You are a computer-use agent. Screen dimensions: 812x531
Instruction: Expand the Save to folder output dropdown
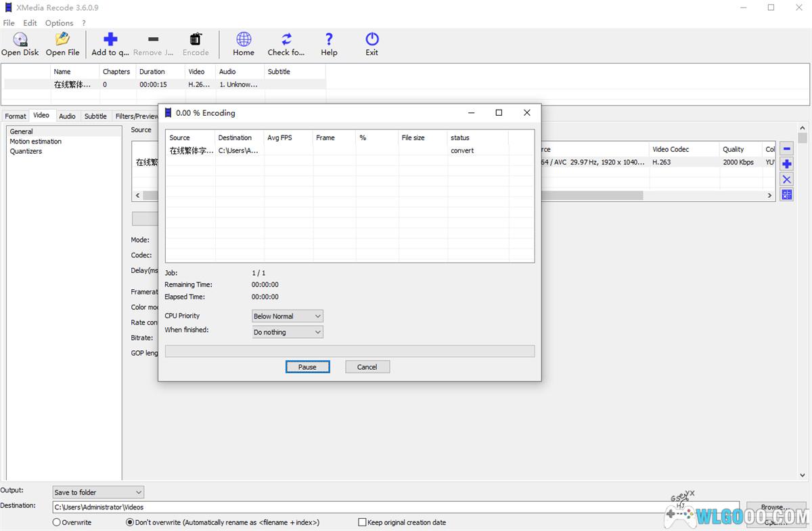[98, 492]
